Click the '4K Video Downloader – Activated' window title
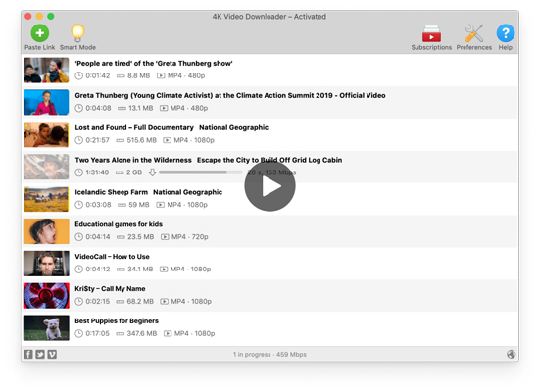Image resolution: width=539 pixels, height=392 pixels. tap(269, 17)
